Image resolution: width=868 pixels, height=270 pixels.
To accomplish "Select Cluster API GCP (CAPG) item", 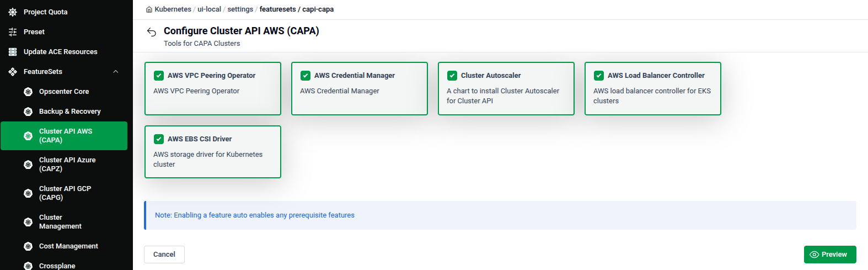I will 64,193.
